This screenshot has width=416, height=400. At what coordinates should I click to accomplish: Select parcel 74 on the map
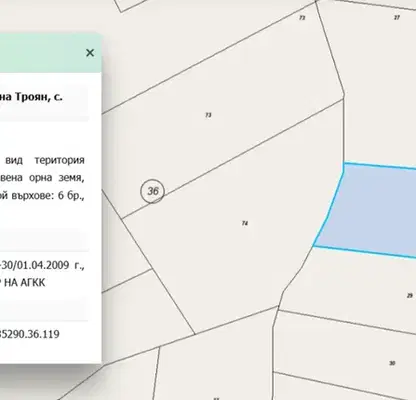[245, 223]
